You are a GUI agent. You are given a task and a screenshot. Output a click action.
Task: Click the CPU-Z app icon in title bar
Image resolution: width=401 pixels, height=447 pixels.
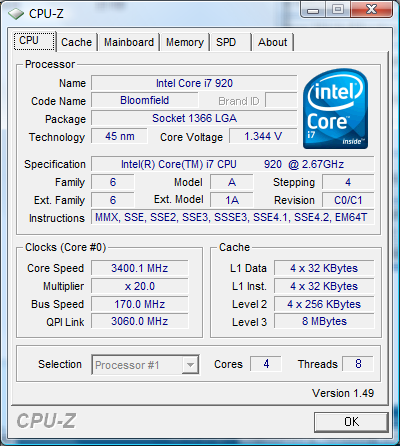tap(16, 14)
